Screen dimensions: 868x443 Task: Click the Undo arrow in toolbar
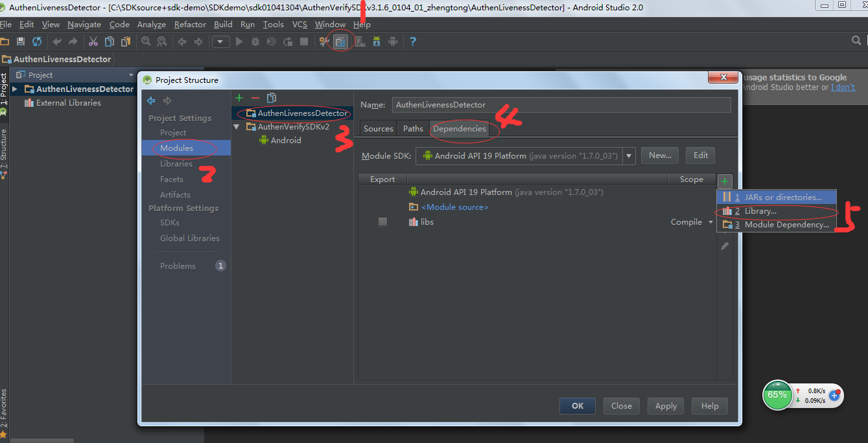click(57, 41)
